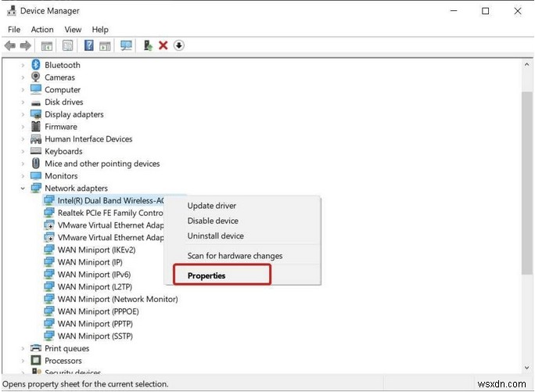Click the Network adapters category icon
Image resolution: width=535 pixels, height=392 pixels.
pyautogui.click(x=36, y=188)
